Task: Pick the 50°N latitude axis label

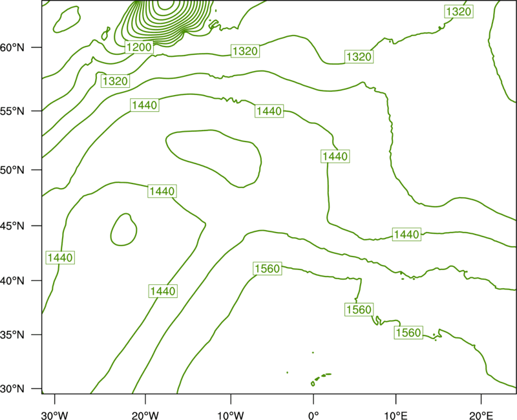Action: click(x=12, y=170)
